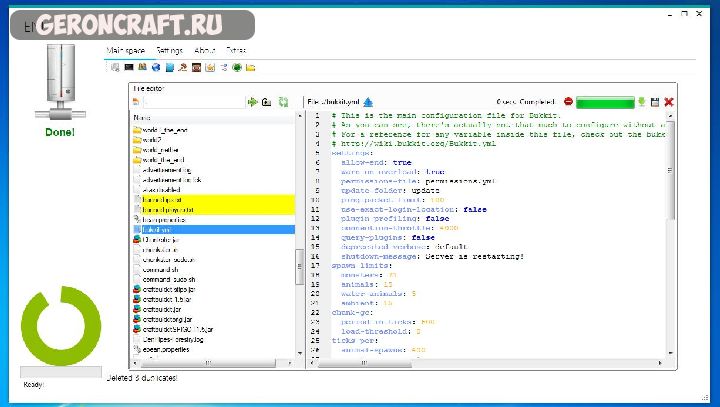Open the Settings menu

[x=169, y=50]
